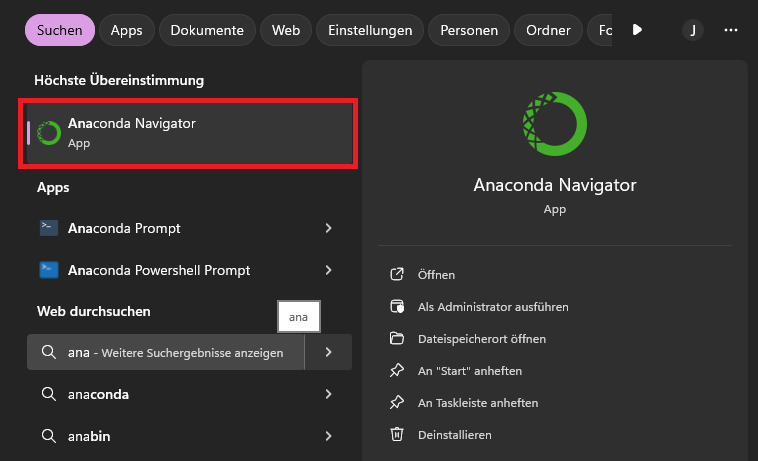Click the Anaconda Navigator icon in best match
Viewport: 758px width, 461px height.
[x=49, y=133]
